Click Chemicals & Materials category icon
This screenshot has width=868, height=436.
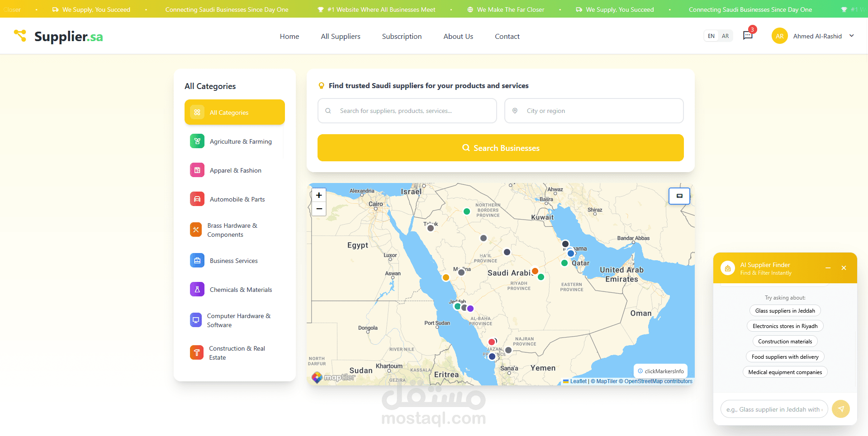197,289
